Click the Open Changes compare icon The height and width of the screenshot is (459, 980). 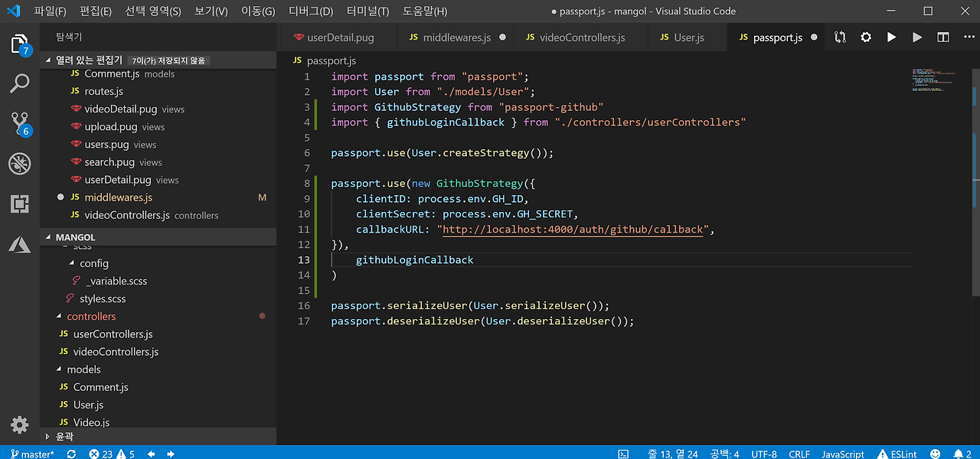(x=841, y=37)
